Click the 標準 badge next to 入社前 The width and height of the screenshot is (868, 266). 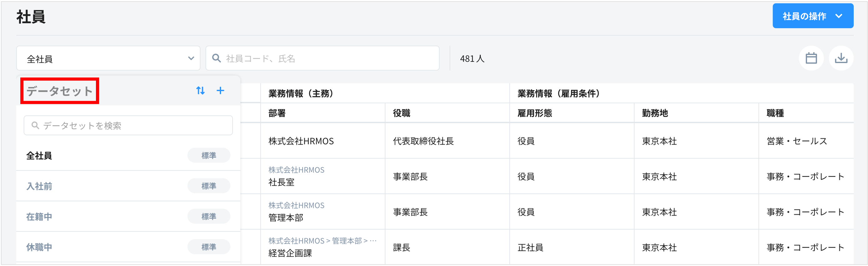click(208, 186)
